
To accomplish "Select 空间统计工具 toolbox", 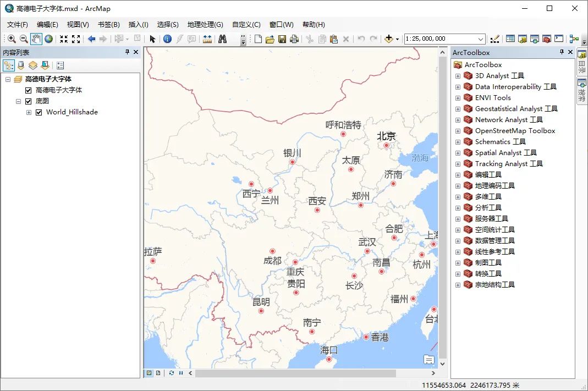I will [x=494, y=230].
